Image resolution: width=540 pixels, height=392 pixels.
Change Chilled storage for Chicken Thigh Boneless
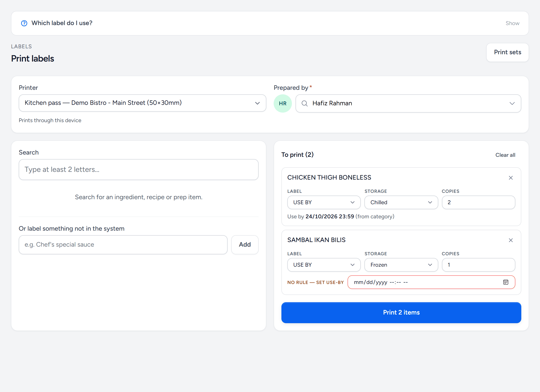coord(401,202)
